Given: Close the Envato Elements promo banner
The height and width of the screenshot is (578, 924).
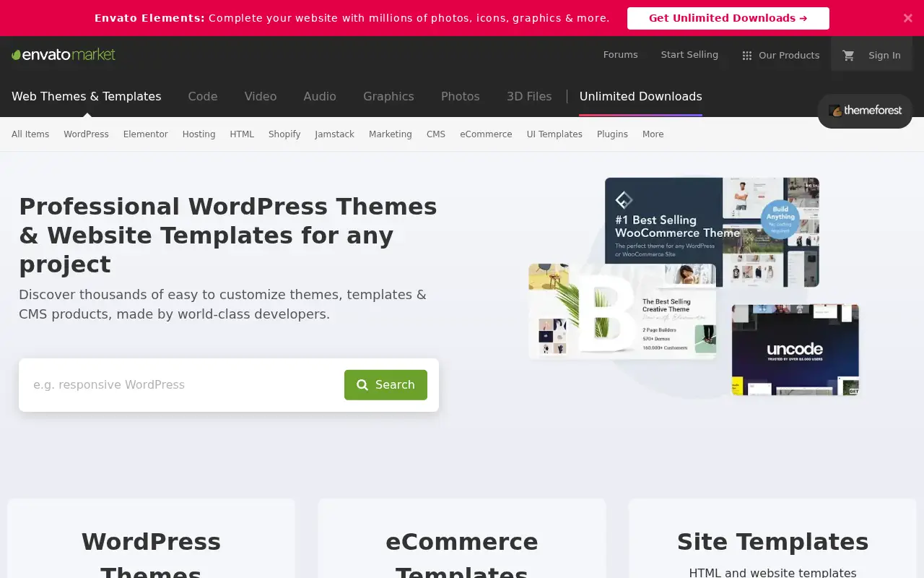Looking at the screenshot, I should click(908, 18).
